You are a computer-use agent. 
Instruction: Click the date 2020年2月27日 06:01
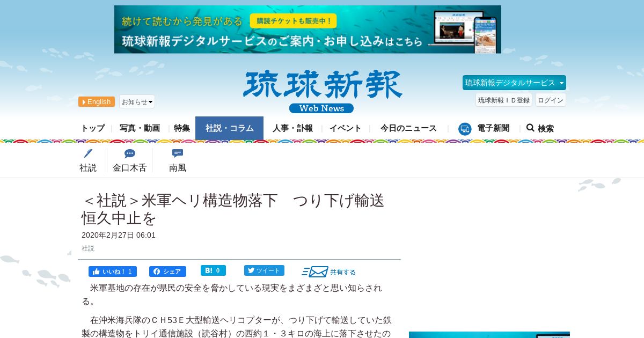tap(119, 235)
